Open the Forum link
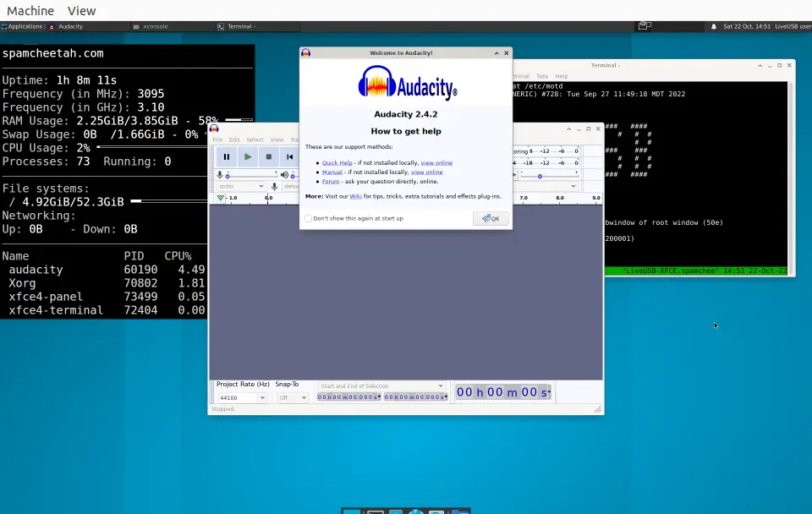 tap(331, 181)
